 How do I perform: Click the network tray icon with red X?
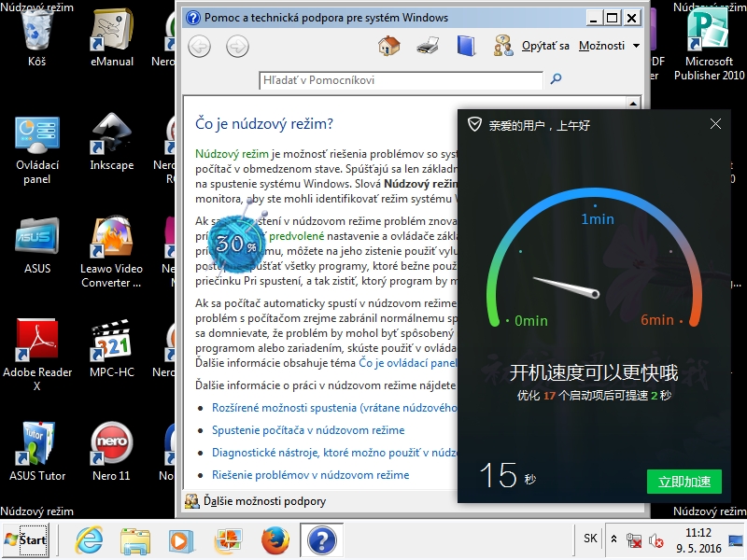pos(634,540)
